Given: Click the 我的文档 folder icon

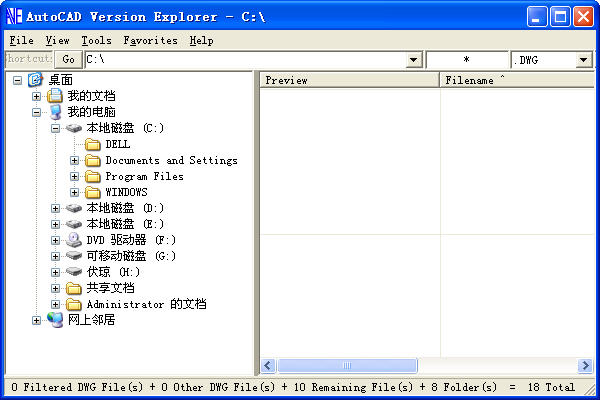Looking at the screenshot, I should [x=55, y=96].
